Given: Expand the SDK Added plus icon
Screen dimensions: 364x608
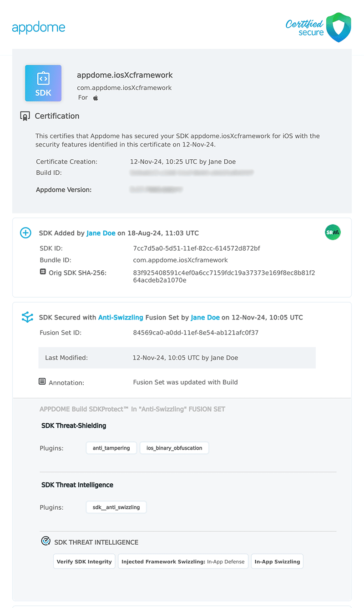Looking at the screenshot, I should [x=25, y=233].
